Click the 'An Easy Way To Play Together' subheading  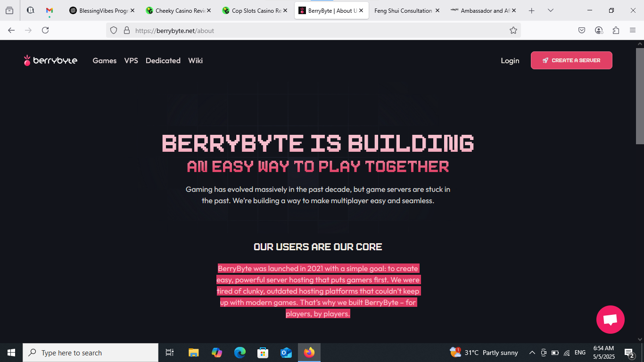318,166
